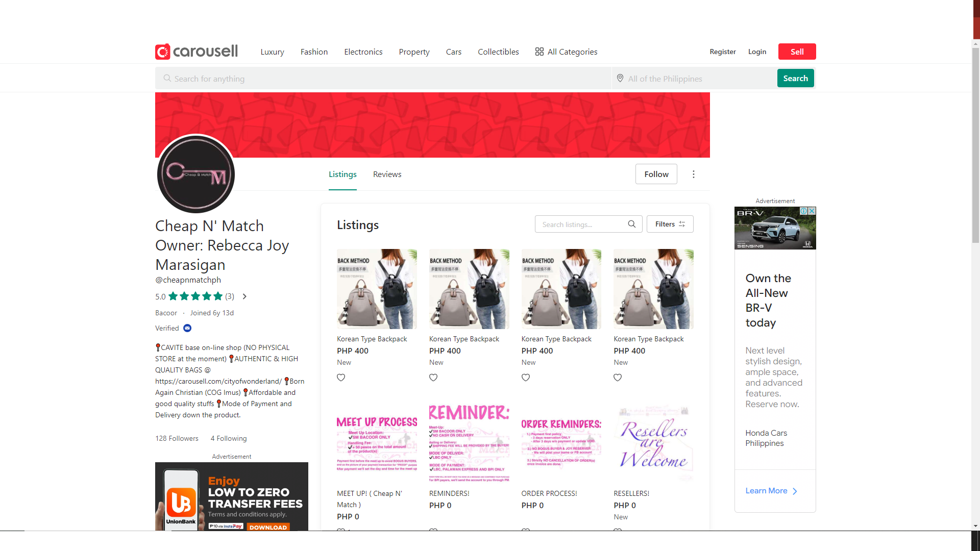980x551 pixels.
Task: Like the first Korean Type Backpack
Action: coord(341,378)
